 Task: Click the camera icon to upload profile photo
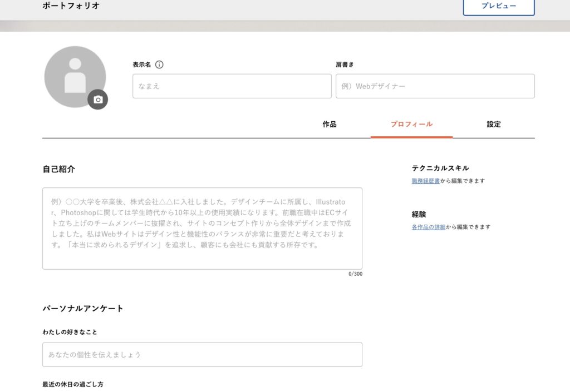(98, 100)
